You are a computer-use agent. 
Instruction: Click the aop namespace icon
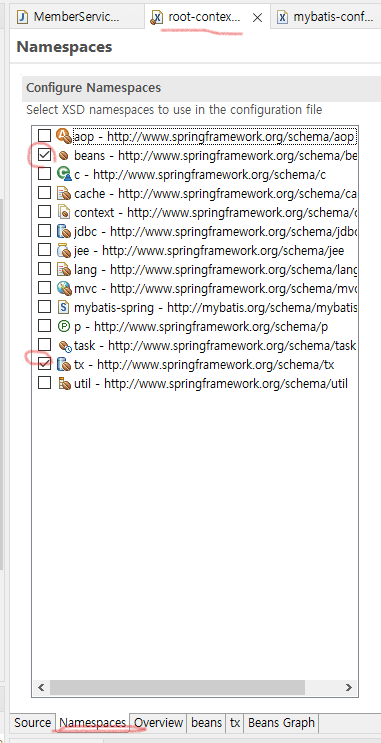click(x=63, y=136)
